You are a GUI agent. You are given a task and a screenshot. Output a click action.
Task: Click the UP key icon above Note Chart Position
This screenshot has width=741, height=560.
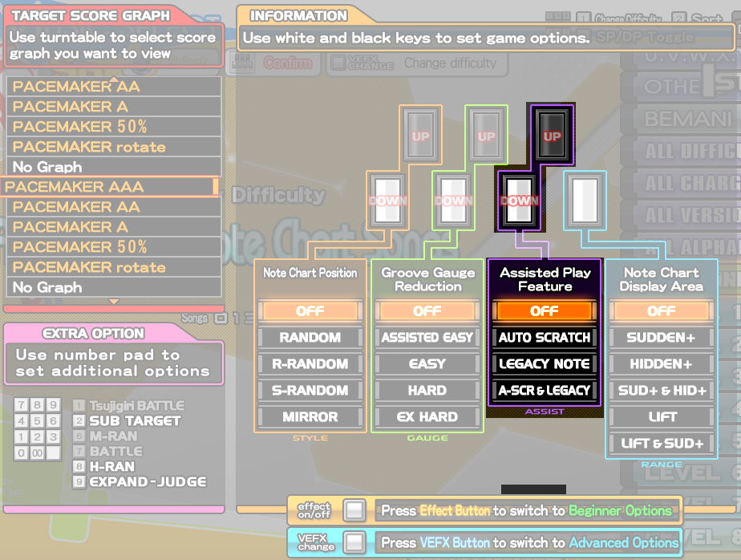(x=420, y=134)
